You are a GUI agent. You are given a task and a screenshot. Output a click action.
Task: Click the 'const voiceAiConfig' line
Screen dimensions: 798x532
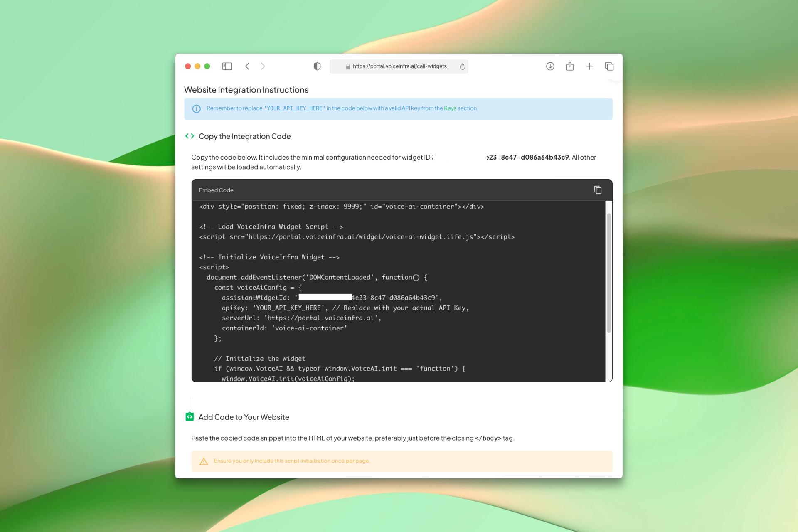coord(258,288)
